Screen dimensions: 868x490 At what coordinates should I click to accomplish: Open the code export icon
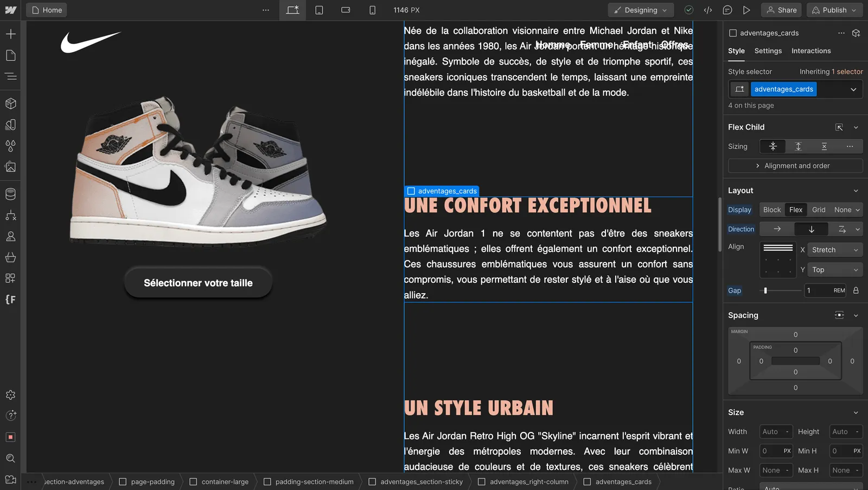(708, 10)
